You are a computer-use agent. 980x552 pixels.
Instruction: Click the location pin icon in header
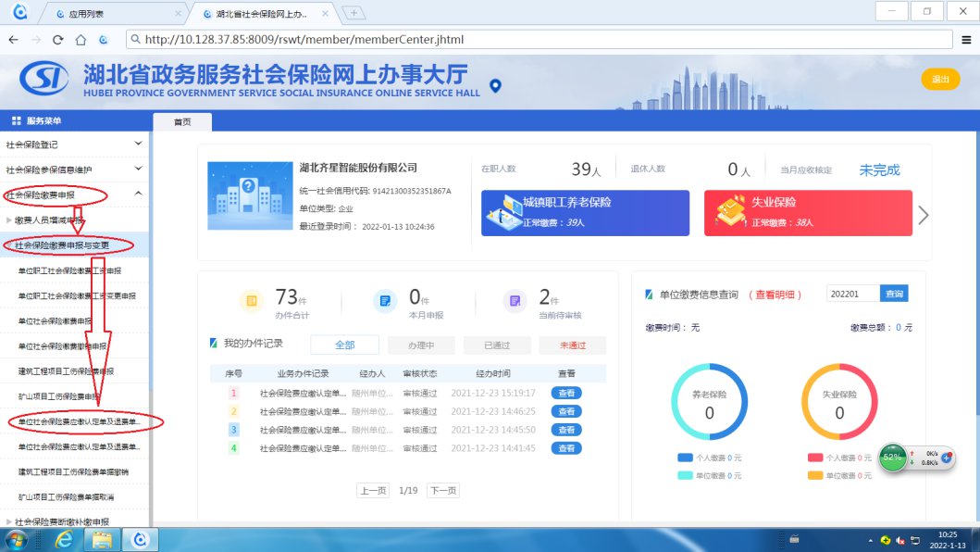point(495,86)
